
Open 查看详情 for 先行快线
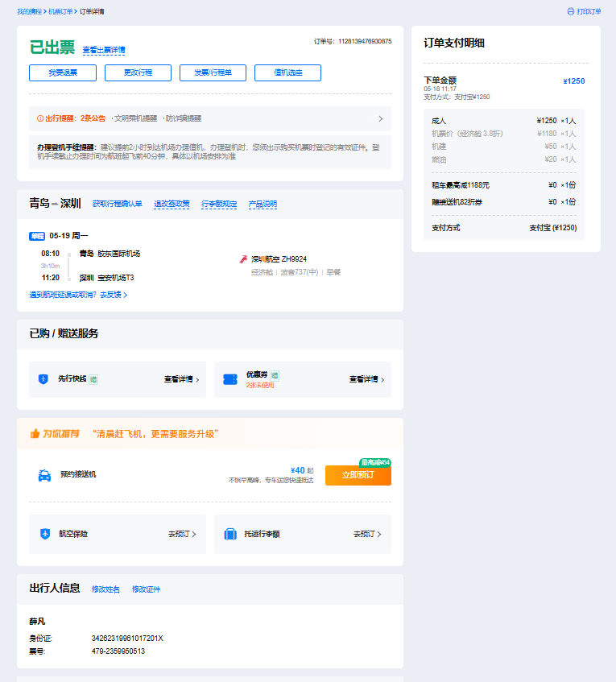[x=181, y=379]
